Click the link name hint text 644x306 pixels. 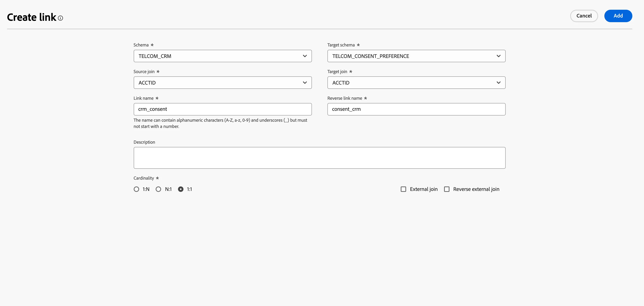pos(220,123)
